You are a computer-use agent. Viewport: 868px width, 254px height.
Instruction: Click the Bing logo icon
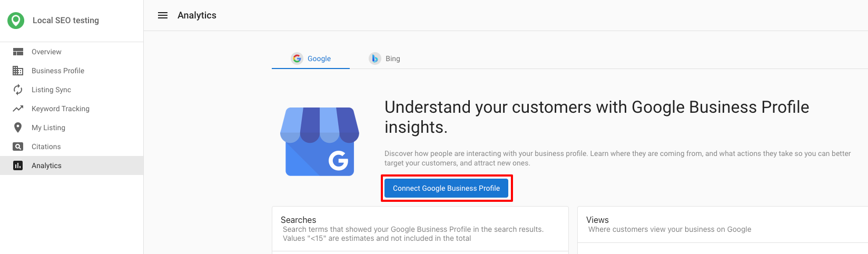(x=374, y=58)
